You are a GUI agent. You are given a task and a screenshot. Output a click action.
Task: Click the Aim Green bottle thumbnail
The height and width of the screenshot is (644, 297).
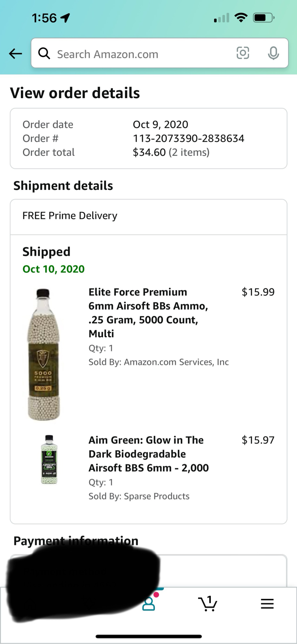pos(49,460)
